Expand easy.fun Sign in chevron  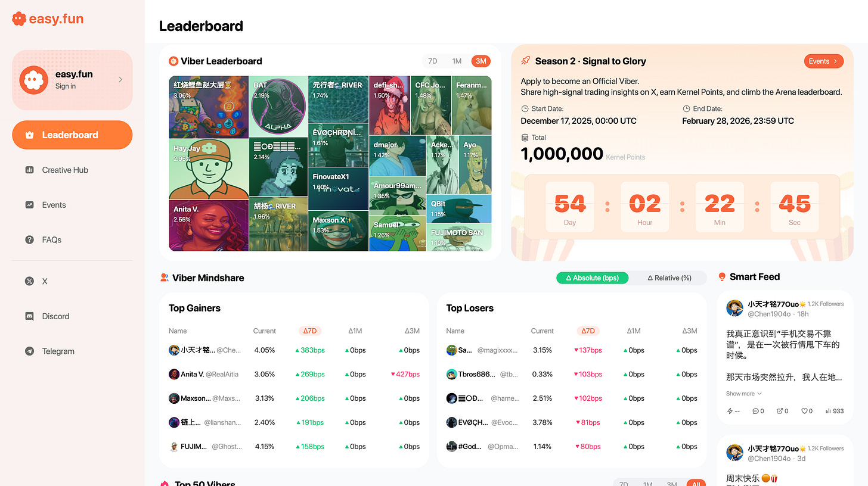tap(120, 79)
